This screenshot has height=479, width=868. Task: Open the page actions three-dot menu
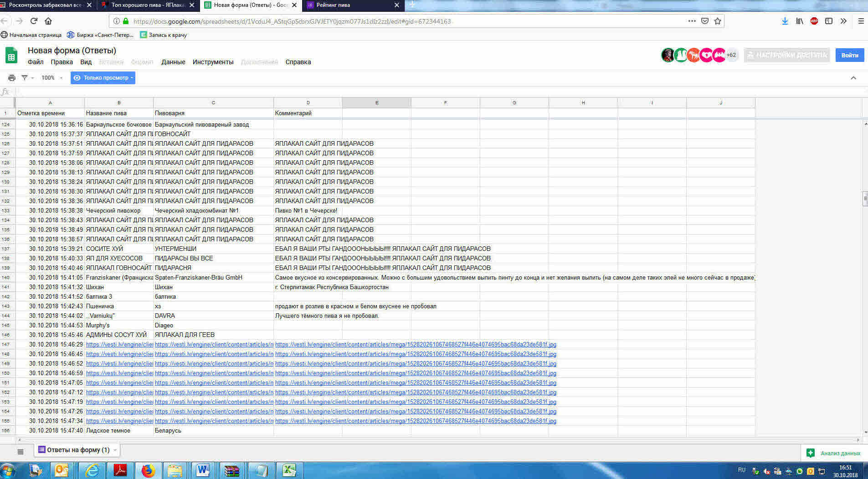692,21
